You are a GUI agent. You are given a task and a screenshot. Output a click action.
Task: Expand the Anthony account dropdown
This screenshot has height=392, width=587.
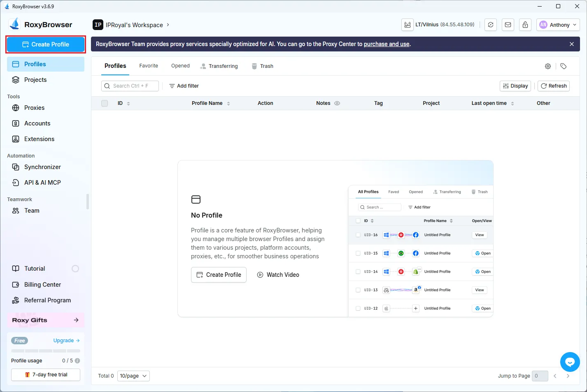(558, 25)
